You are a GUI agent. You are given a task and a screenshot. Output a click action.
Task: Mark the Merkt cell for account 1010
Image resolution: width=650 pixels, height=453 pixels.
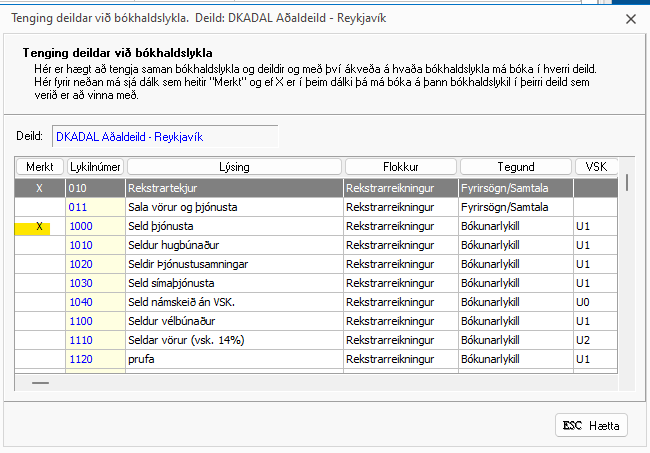(x=39, y=245)
